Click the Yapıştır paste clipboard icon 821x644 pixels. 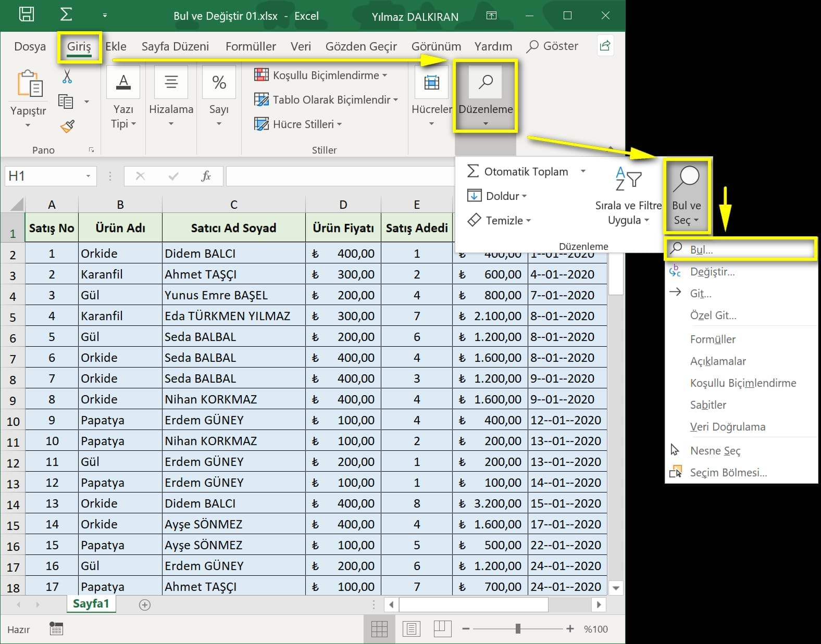pos(30,83)
